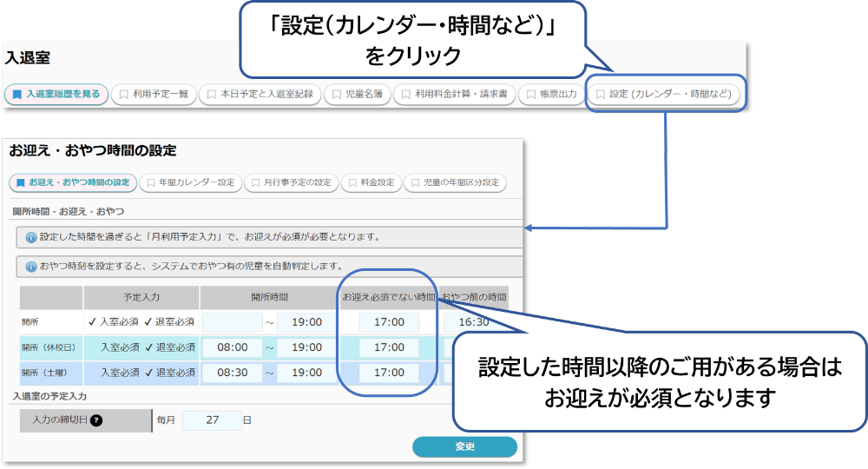Click the 17:00 field in 開所（土曜） row

[x=389, y=372]
